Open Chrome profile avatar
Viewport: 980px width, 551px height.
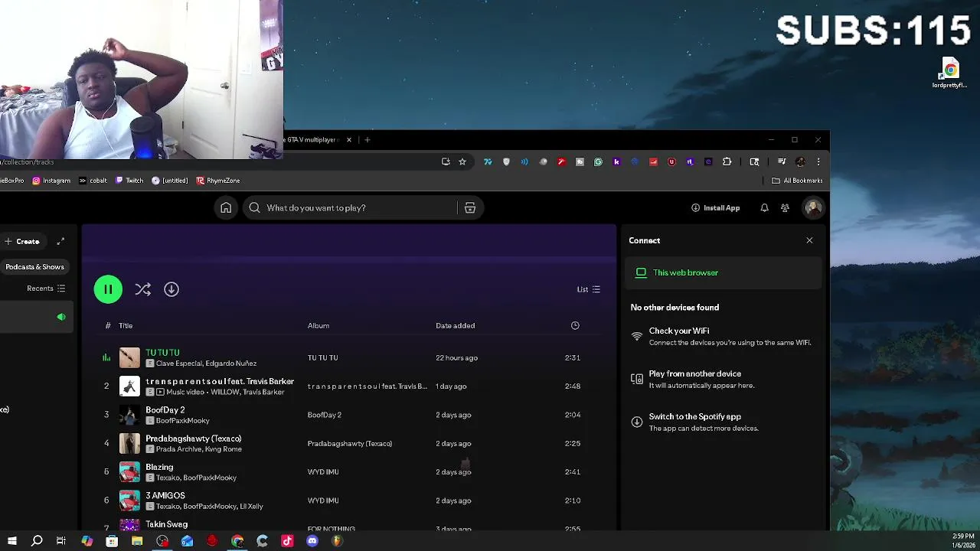click(x=800, y=161)
